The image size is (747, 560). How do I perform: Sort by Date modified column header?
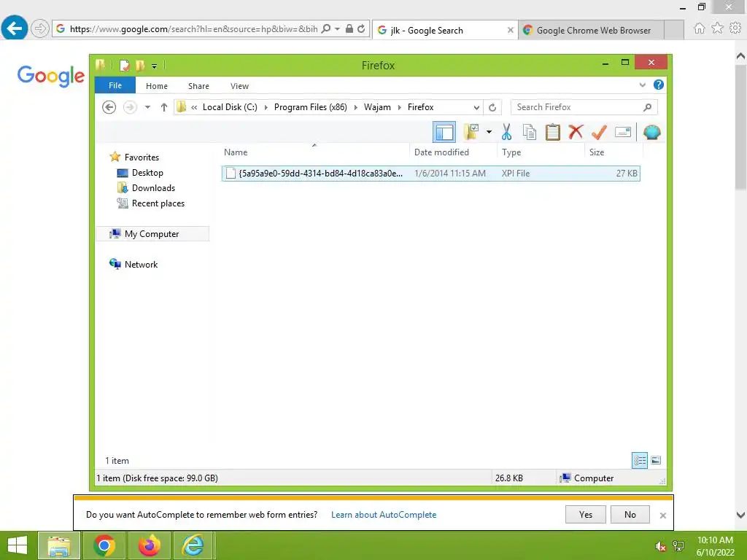453,152
